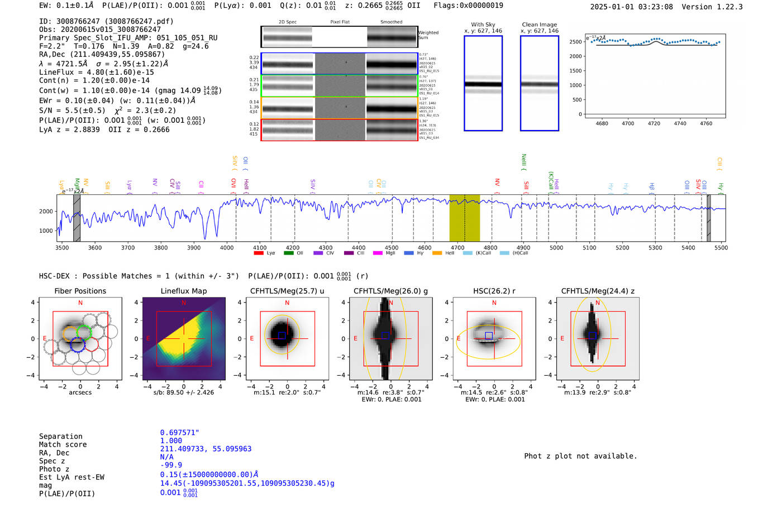
Task: Click the red Lyα legend swatch
Action: click(259, 253)
